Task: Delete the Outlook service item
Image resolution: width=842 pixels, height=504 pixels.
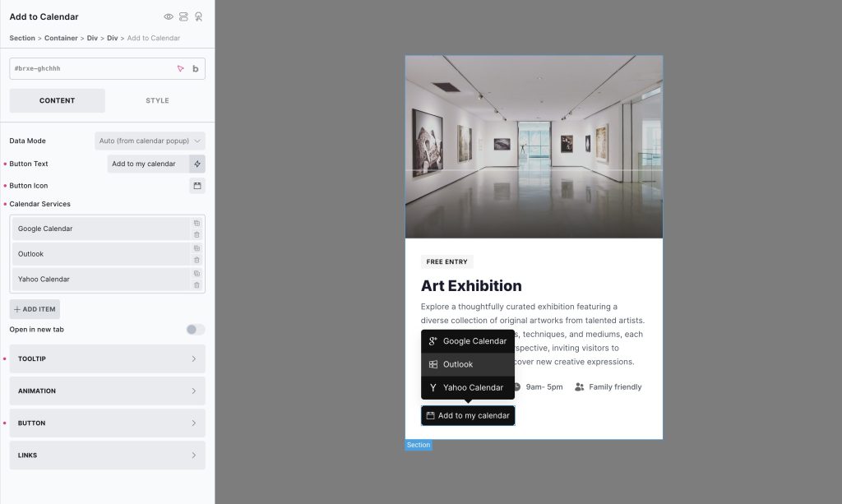Action: click(197, 261)
